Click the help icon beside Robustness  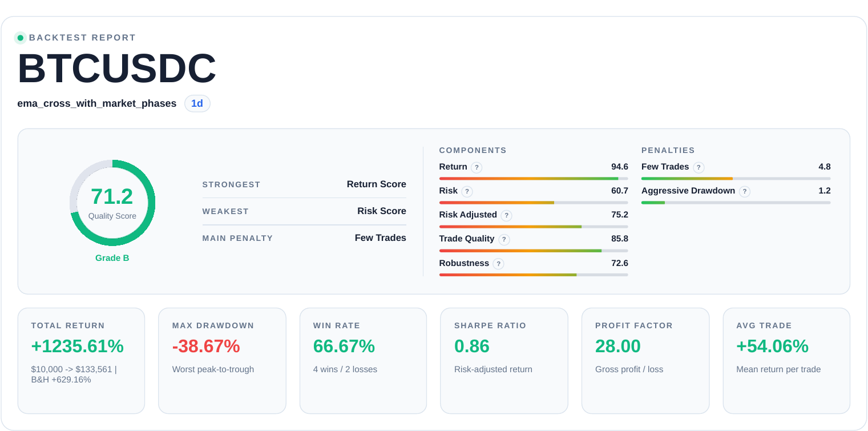(498, 264)
